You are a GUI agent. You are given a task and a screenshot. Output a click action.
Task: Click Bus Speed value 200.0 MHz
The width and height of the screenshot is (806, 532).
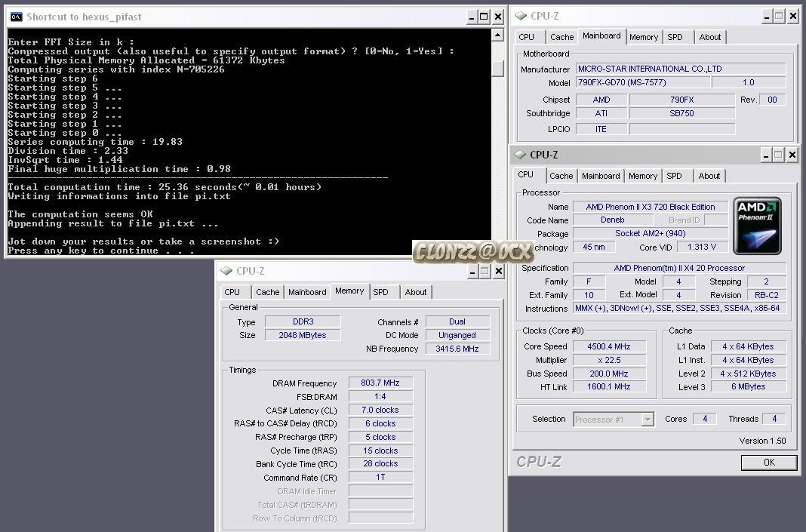(x=609, y=374)
